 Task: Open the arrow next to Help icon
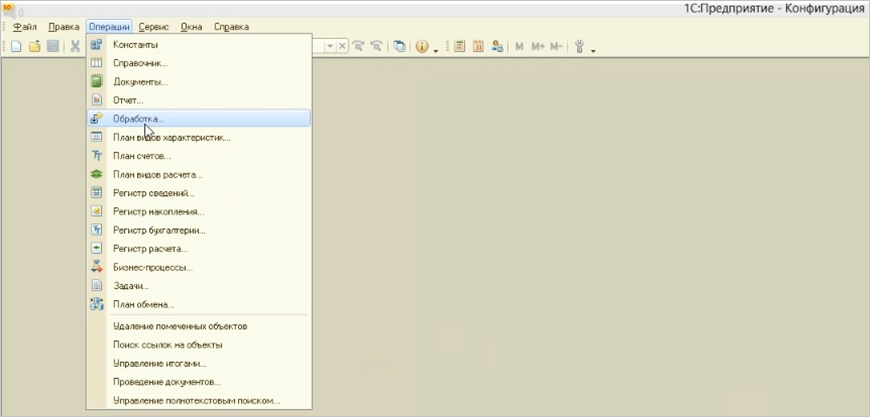pyautogui.click(x=436, y=50)
